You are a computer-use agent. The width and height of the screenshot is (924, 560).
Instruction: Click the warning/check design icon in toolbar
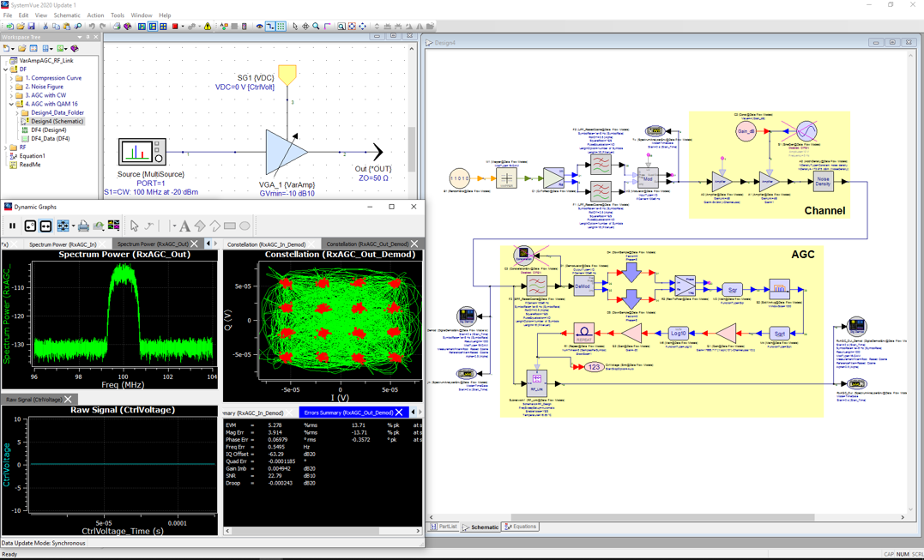pyautogui.click(x=208, y=27)
